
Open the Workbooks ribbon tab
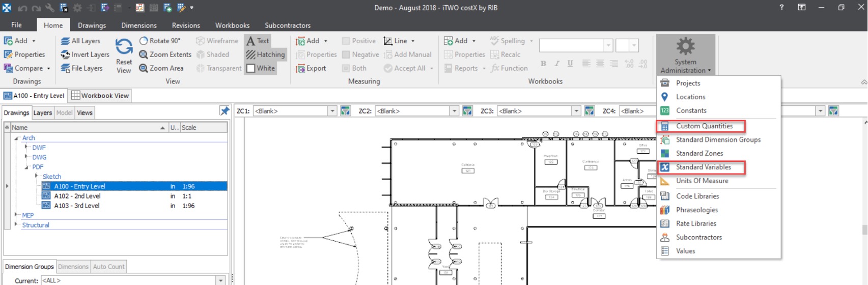(232, 25)
